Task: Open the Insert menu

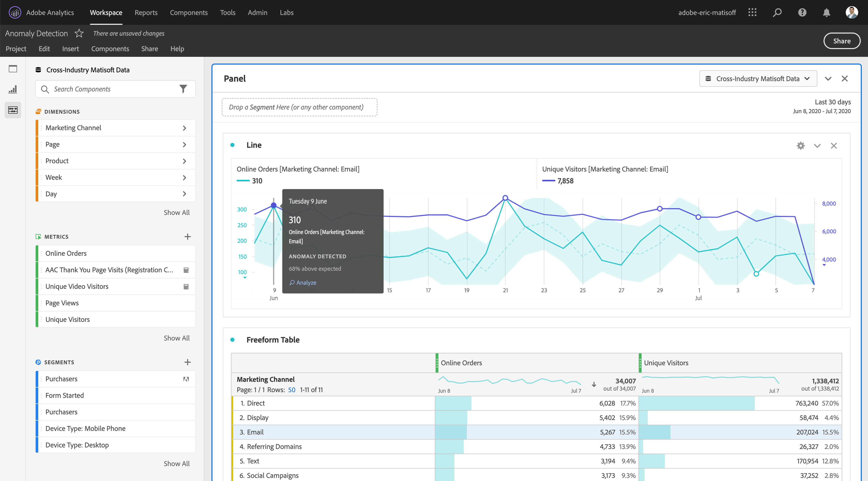Action: 70,49
